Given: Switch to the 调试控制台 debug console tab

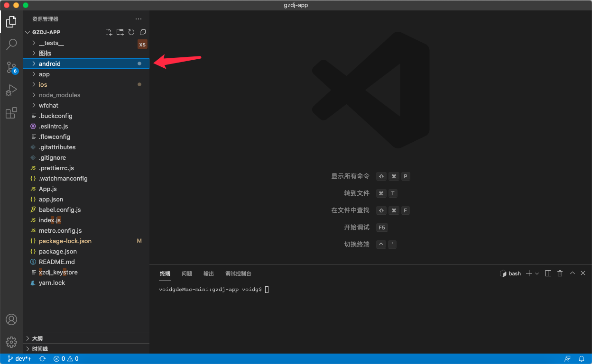Looking at the screenshot, I should click(x=238, y=273).
